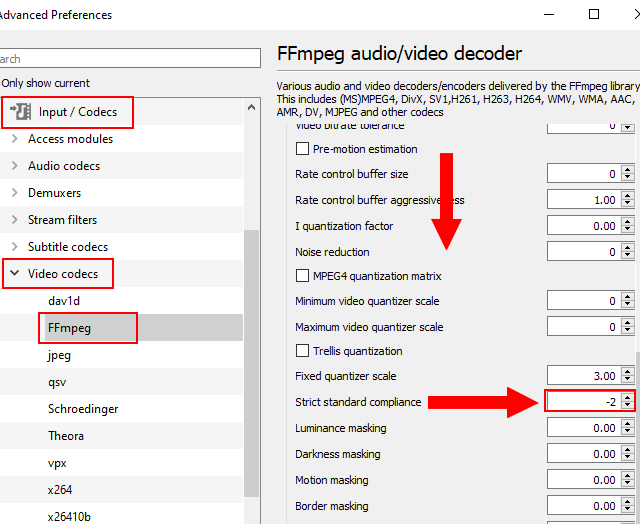Open the jpeg codec settings
The width and height of the screenshot is (640, 524).
[x=59, y=355]
